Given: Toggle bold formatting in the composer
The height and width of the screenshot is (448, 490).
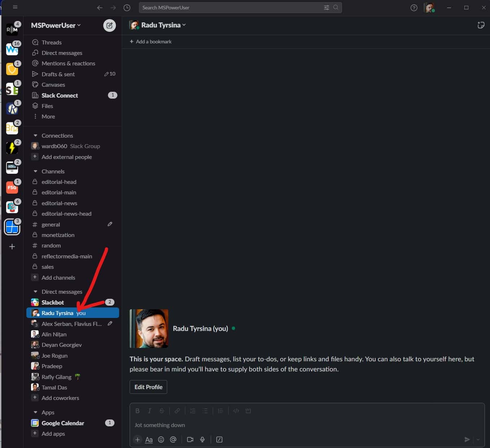Looking at the screenshot, I should coord(138,411).
